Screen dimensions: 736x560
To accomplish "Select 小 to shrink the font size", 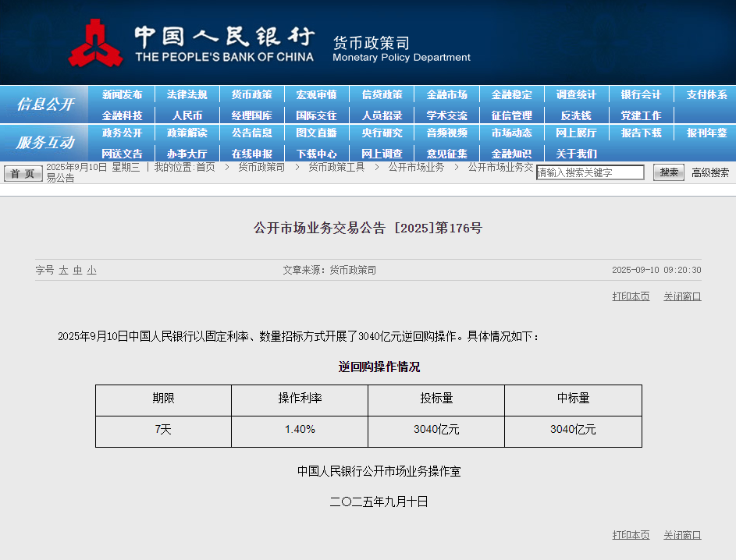I will (91, 270).
